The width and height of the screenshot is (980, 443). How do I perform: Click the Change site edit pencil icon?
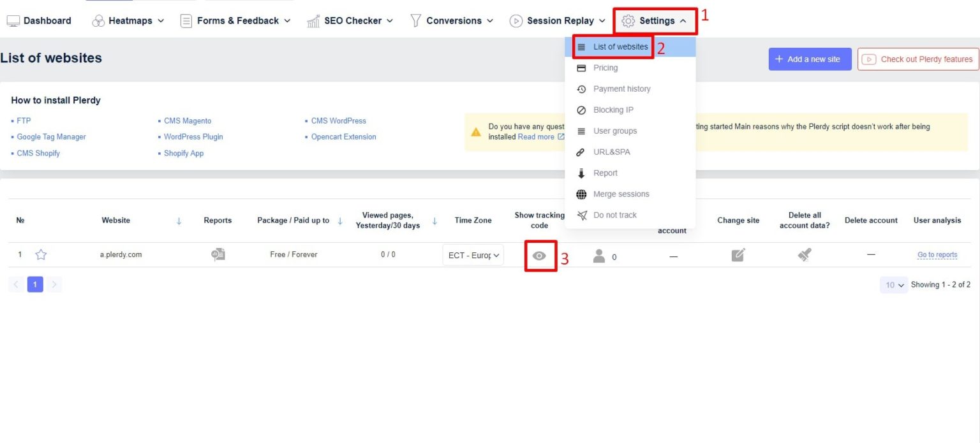[738, 254]
